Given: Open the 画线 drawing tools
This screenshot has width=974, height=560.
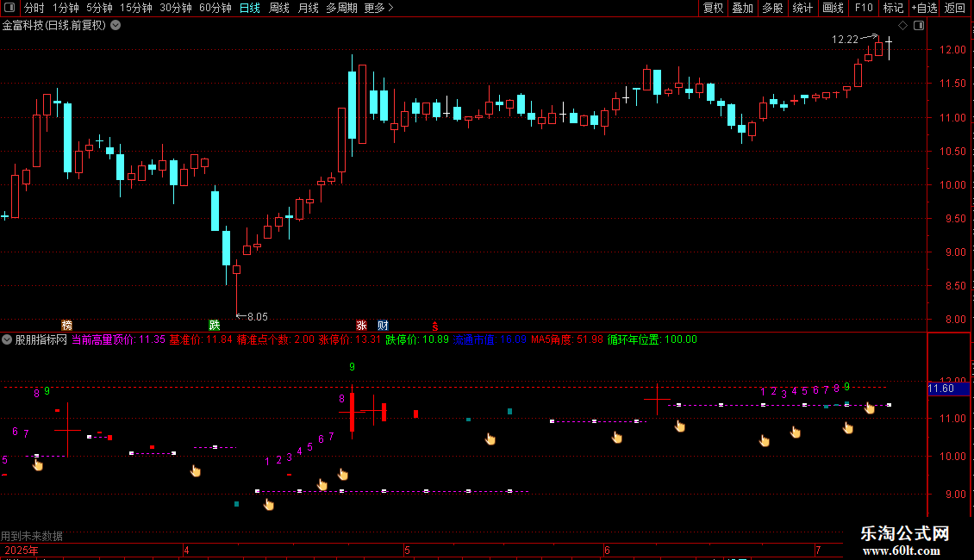Looking at the screenshot, I should pyautogui.click(x=833, y=8).
